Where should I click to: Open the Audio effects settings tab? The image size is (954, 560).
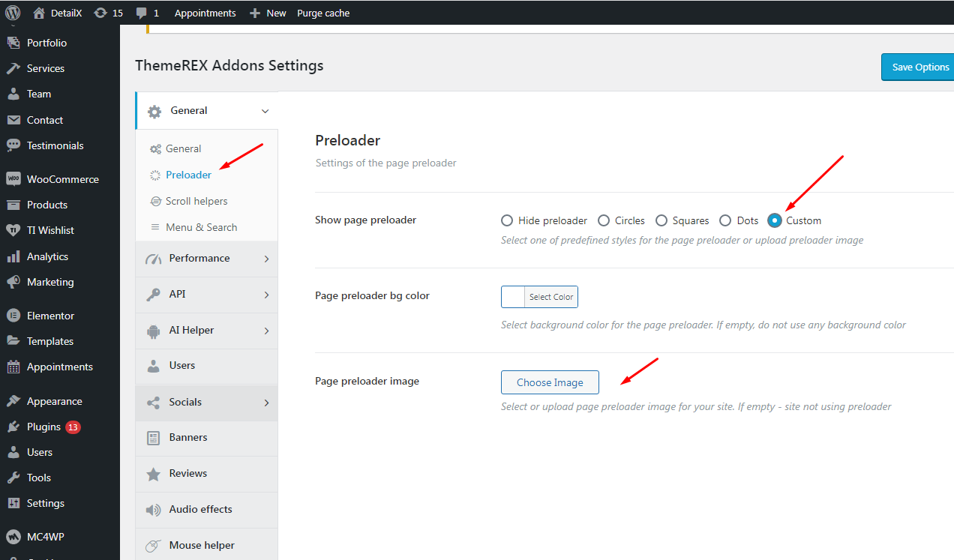click(x=206, y=510)
